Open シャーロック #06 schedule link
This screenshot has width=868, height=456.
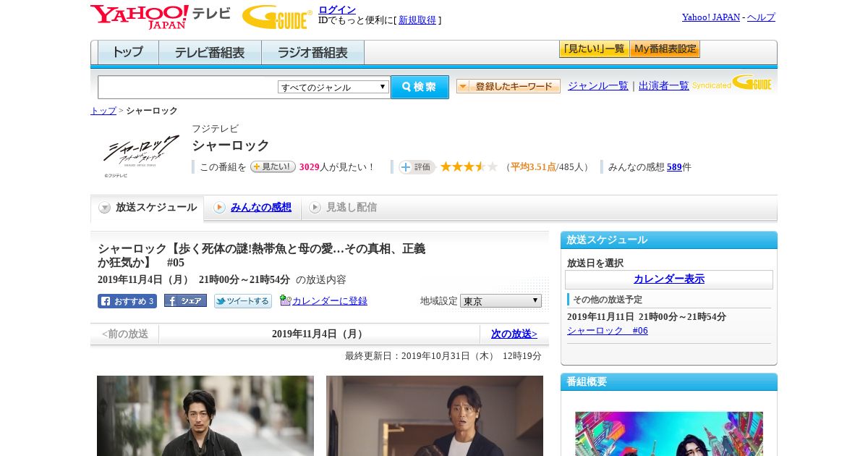click(608, 331)
